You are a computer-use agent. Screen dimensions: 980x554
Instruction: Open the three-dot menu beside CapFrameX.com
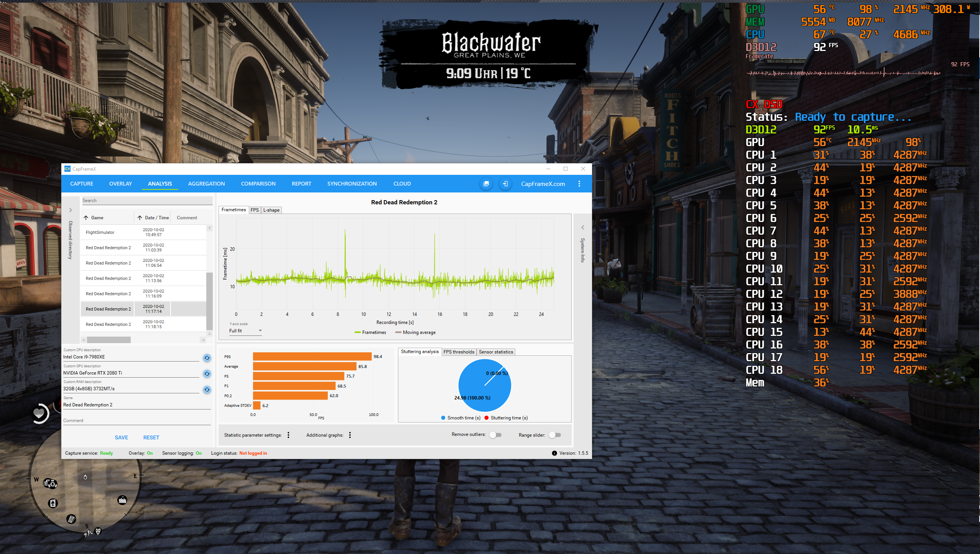tap(579, 184)
